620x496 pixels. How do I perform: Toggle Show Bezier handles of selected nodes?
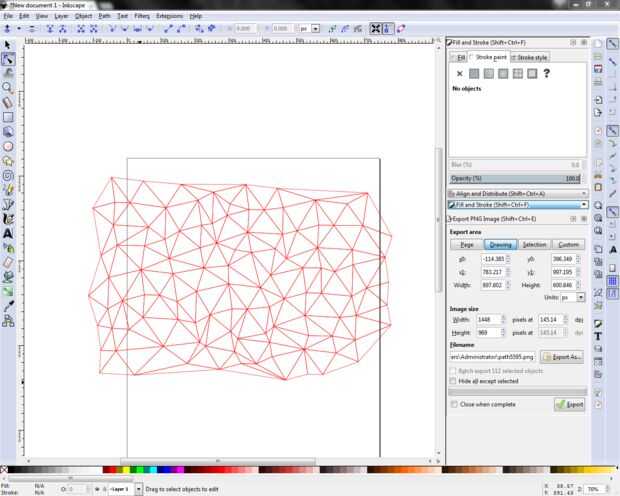388,28
